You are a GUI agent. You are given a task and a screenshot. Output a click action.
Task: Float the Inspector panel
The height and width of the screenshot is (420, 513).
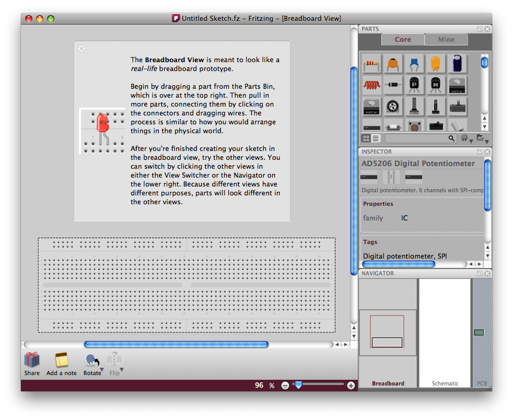(480, 151)
